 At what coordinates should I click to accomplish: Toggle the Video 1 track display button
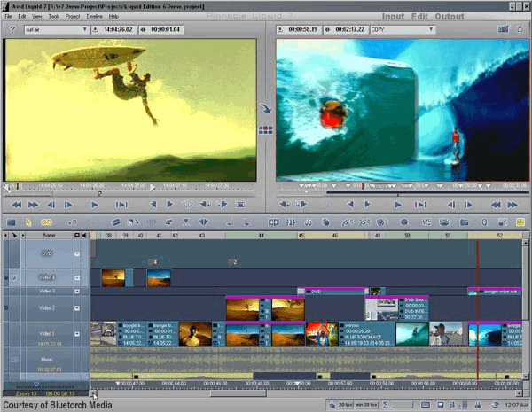(77, 334)
